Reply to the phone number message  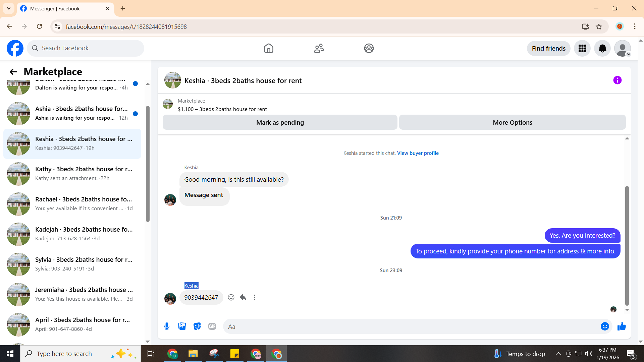243,297
